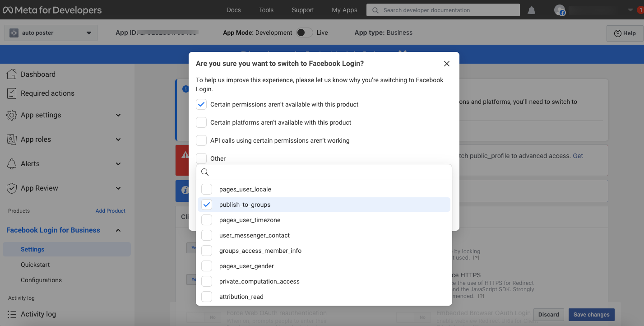Open Dashboard in the sidebar
Image resolution: width=644 pixels, height=326 pixels.
tap(38, 74)
